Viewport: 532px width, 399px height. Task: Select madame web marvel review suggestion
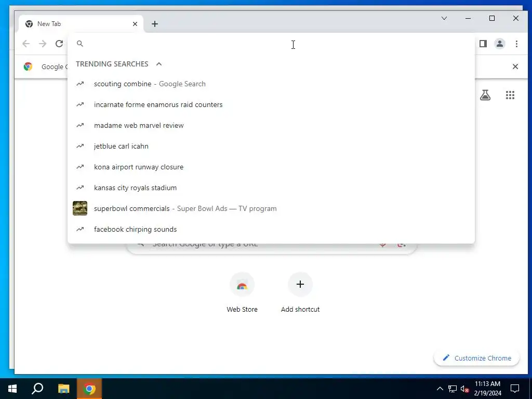coord(271,125)
